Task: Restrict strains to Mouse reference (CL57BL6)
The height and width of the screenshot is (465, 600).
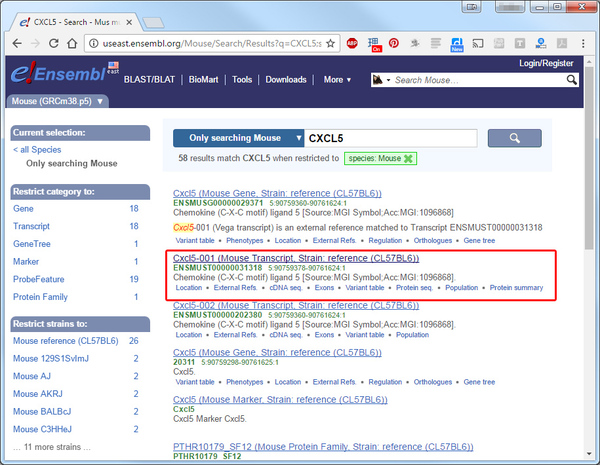Action: [x=66, y=341]
